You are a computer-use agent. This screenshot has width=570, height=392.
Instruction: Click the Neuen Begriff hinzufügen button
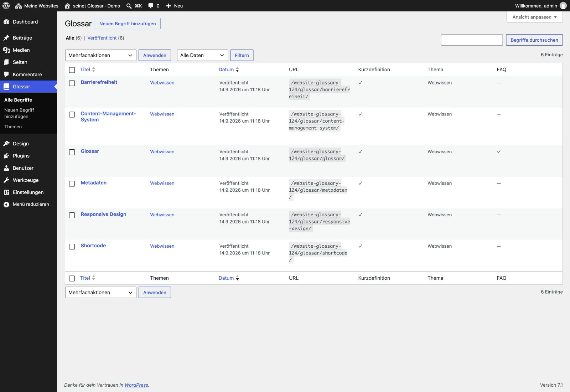[x=128, y=24]
